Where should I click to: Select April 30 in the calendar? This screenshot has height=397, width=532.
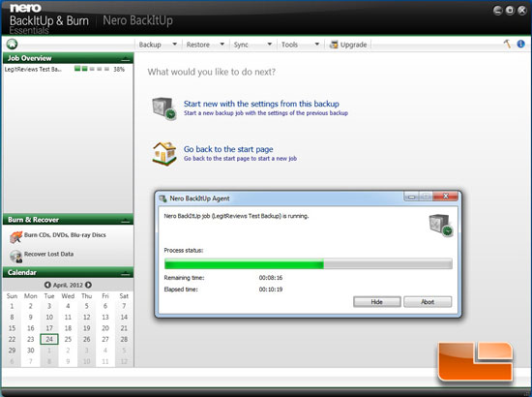pyautogui.click(x=31, y=351)
